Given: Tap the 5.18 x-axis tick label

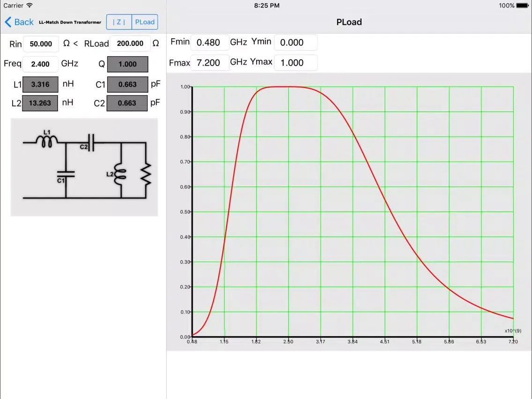Looking at the screenshot, I should pyautogui.click(x=417, y=342).
